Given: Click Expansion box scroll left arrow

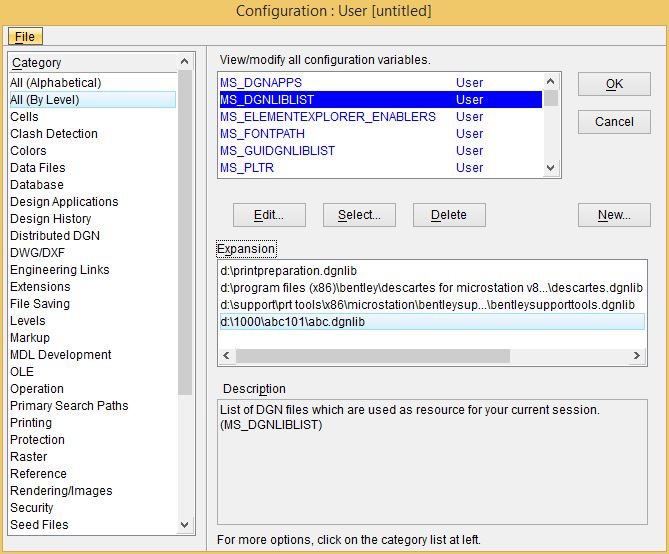Looking at the screenshot, I should tap(227, 356).
